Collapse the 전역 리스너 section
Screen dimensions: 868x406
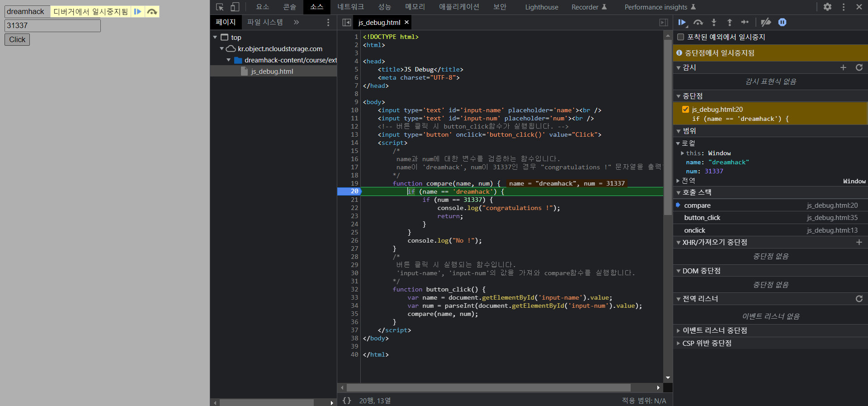[x=679, y=299]
